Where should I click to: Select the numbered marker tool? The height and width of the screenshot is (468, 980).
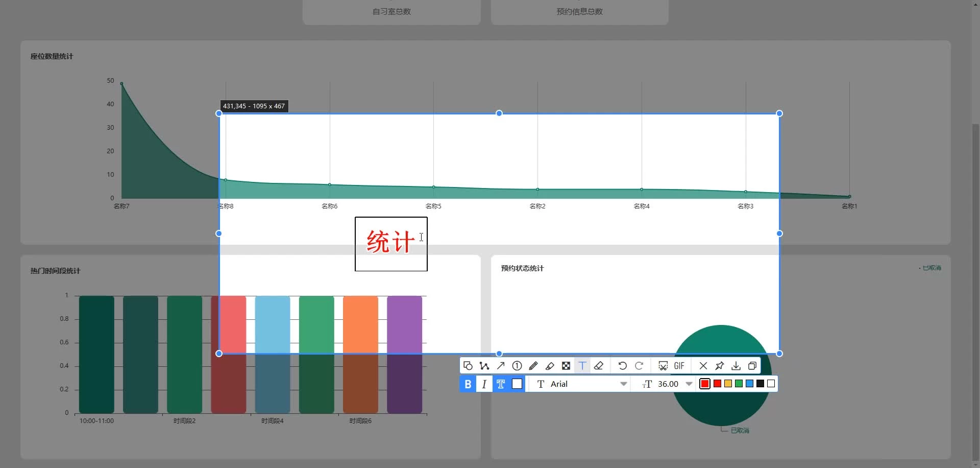point(517,366)
